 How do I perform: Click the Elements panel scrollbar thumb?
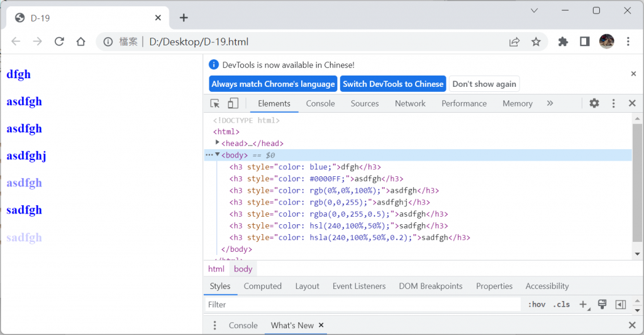(637, 183)
